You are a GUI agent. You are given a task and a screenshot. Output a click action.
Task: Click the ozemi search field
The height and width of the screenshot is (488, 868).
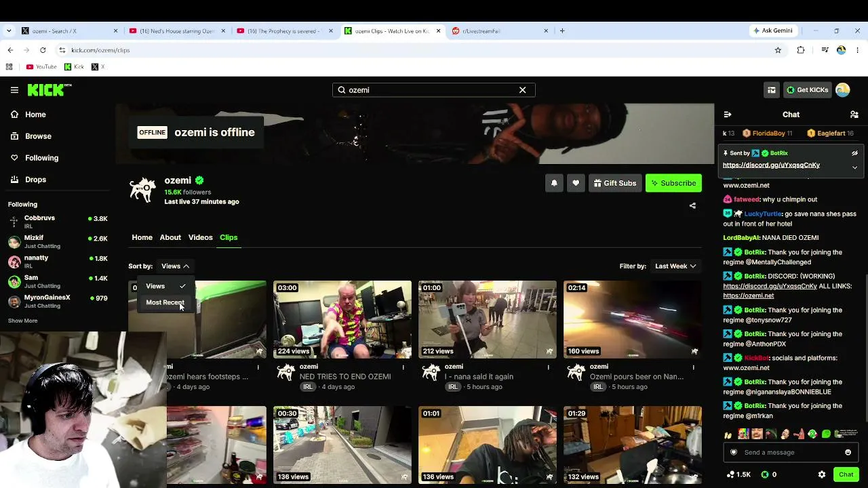[433, 89]
